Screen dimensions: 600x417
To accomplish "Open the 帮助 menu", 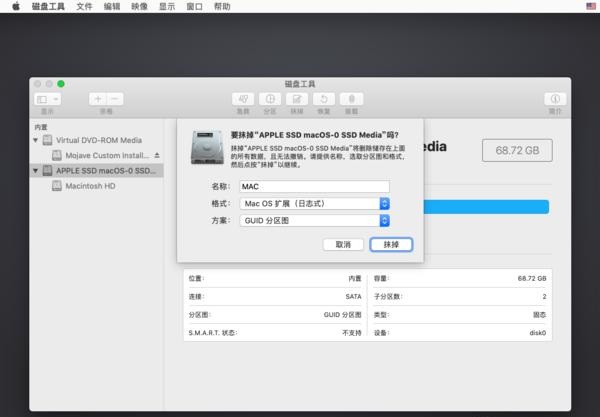I will 222,7.
